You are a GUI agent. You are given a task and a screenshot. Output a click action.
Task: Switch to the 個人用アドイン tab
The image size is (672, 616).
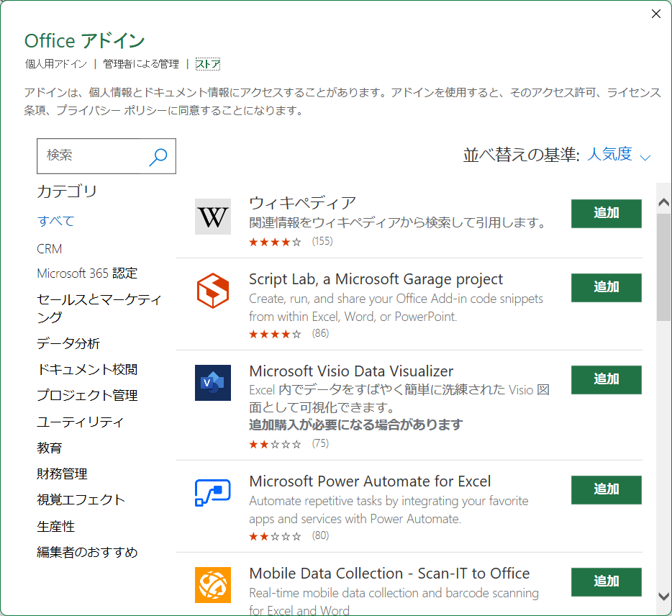coord(55,64)
